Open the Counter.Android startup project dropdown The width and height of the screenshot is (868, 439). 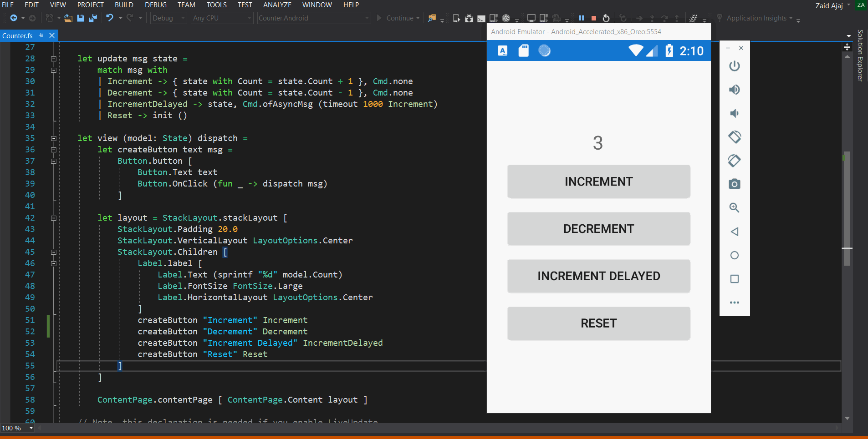[x=314, y=18]
